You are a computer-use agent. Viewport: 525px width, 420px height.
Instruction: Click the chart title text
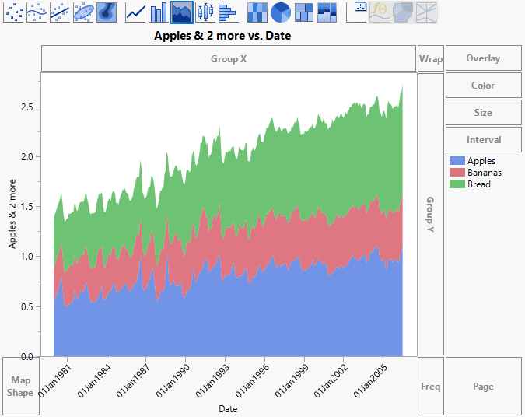coord(222,35)
